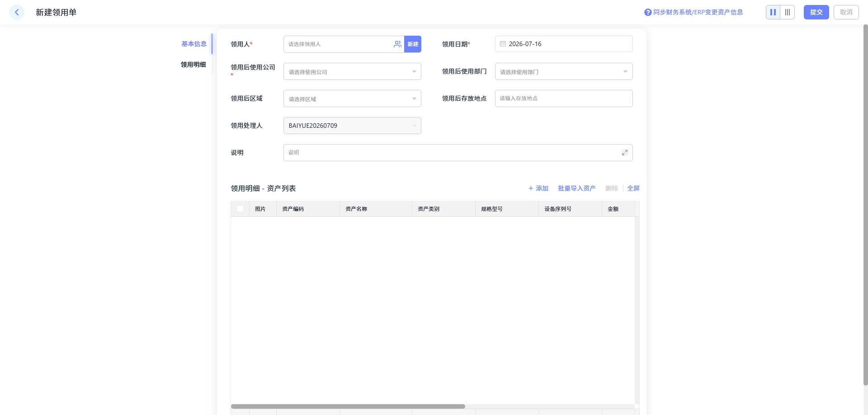This screenshot has width=868, height=415.
Task: Click the plus 添加 asset button
Action: 538,188
